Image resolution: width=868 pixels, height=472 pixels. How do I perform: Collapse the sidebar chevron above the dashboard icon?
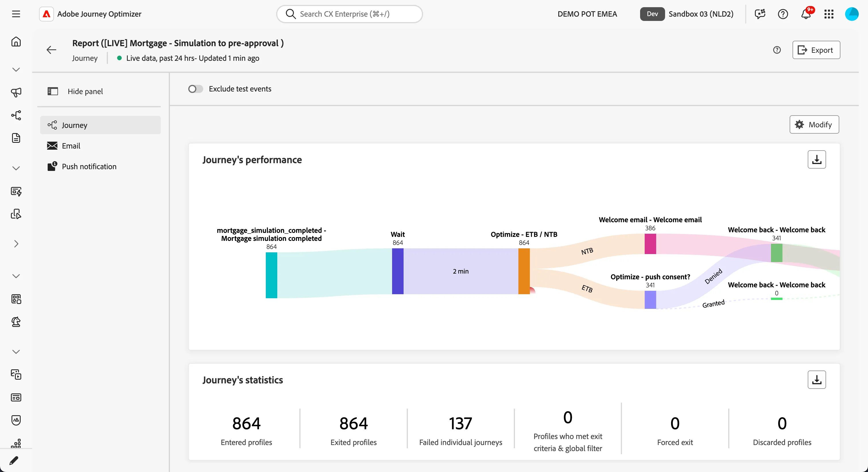point(16,276)
